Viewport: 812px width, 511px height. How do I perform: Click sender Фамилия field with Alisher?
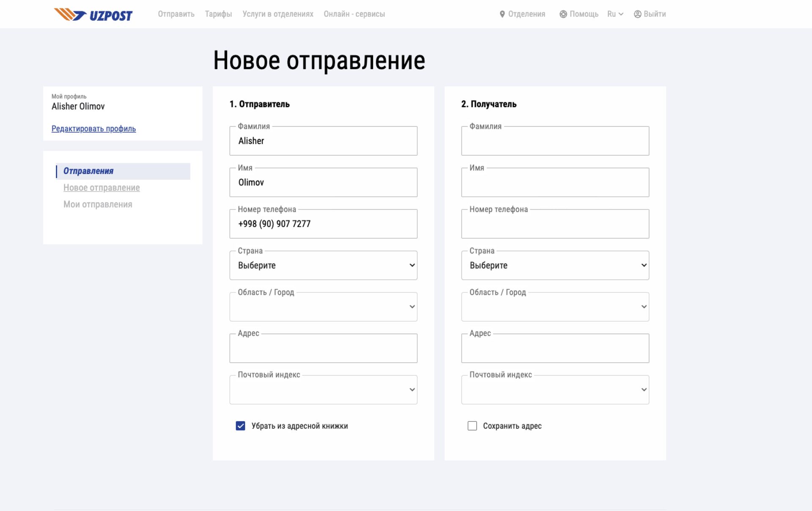[323, 141]
